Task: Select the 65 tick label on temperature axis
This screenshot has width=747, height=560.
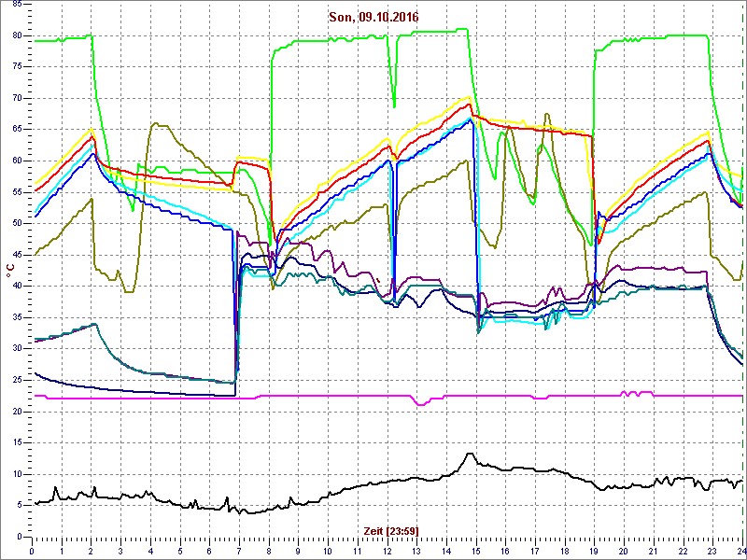Action: [x=16, y=130]
